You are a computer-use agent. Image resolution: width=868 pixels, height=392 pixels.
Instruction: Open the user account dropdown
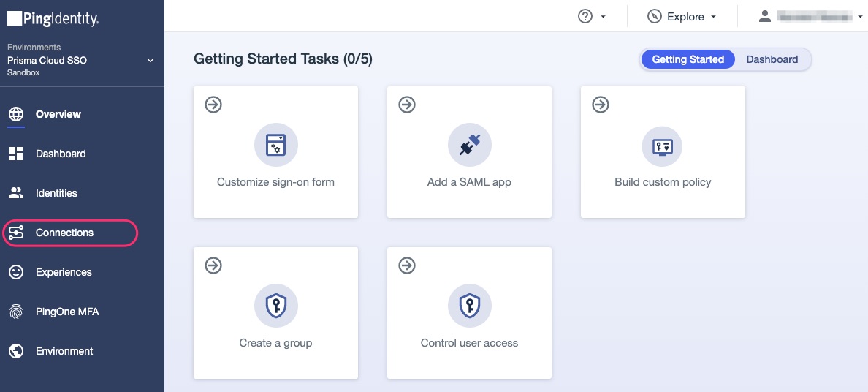tap(810, 16)
